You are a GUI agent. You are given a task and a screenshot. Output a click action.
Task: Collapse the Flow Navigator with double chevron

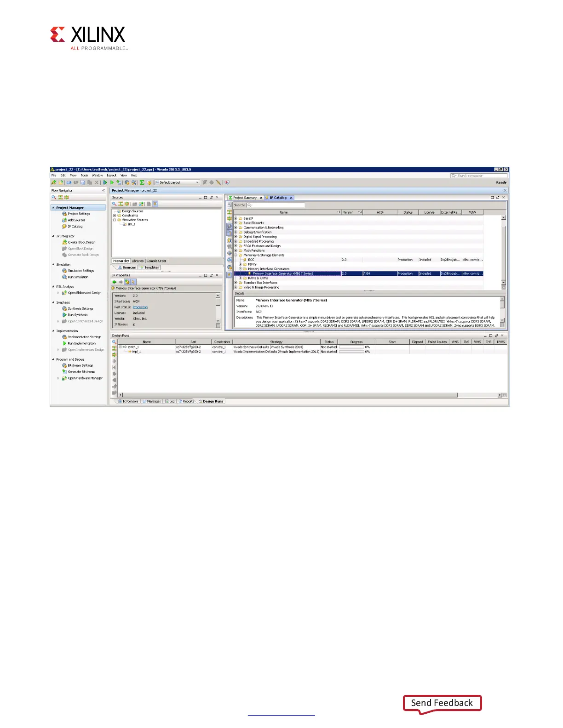click(103, 190)
